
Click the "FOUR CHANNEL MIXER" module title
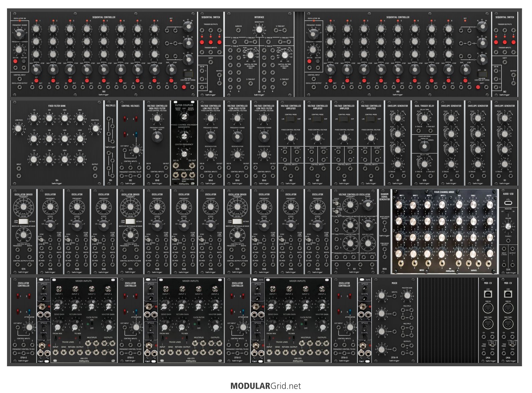pyautogui.click(x=444, y=192)
